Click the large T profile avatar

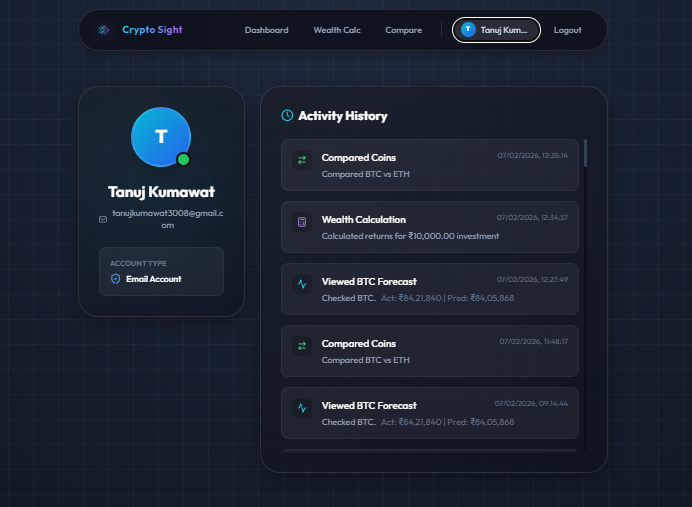161,137
